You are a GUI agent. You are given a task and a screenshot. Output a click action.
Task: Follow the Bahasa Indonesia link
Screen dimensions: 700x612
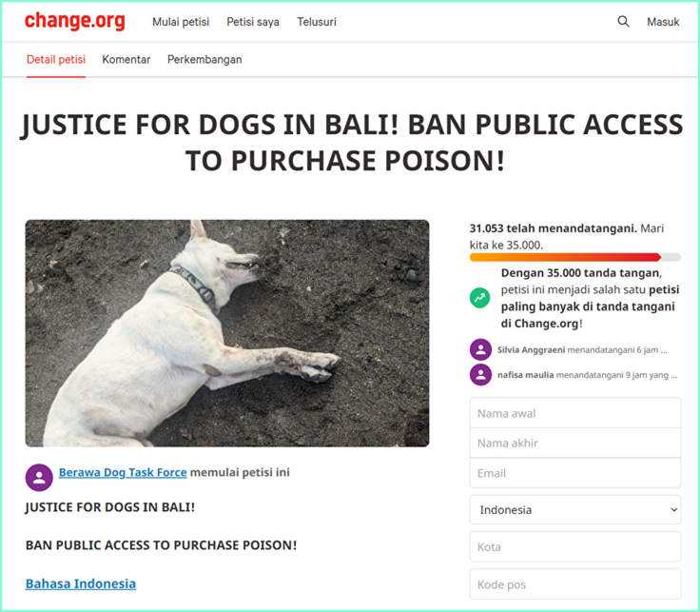coord(81,583)
